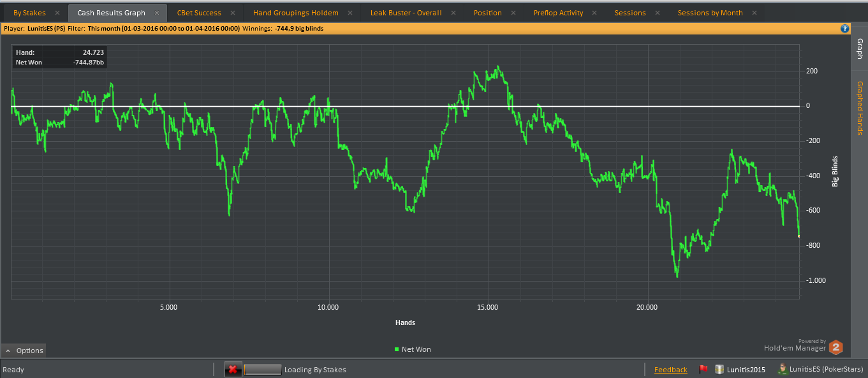The width and height of the screenshot is (868, 378).
Task: Switch to the By Stakes tab
Action: click(29, 13)
